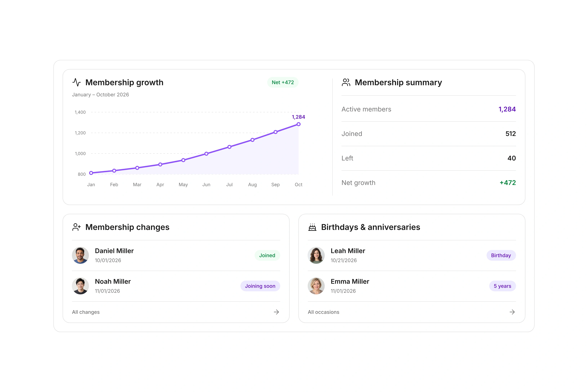588x392 pixels.
Task: Click the birthday cake icon
Action: coord(312,227)
